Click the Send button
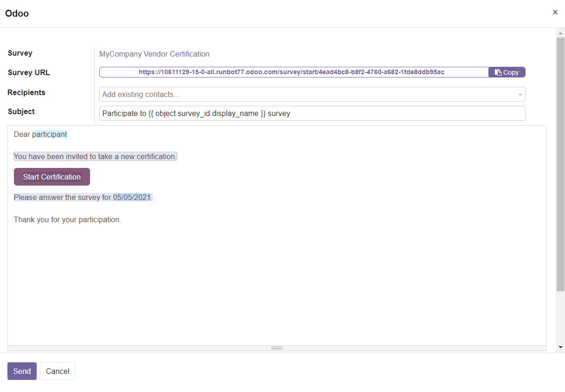Image resolution: width=565 pixels, height=392 pixels. coord(21,371)
